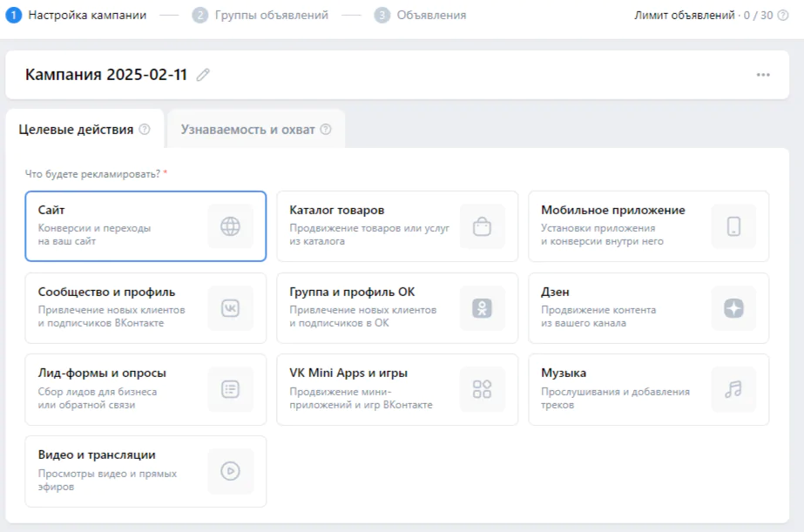804x532 pixels.
Task: Select the Дзен option
Action: pos(649,308)
